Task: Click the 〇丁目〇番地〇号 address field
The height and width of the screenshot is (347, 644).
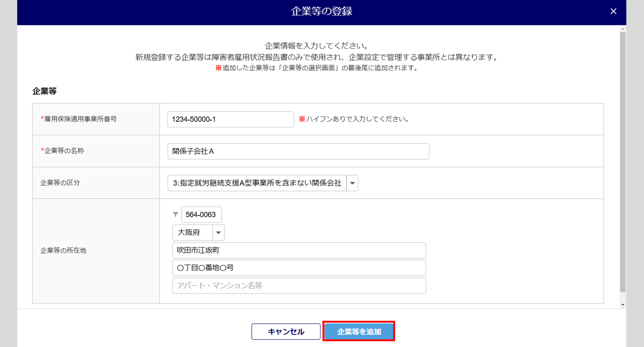Action: point(299,268)
